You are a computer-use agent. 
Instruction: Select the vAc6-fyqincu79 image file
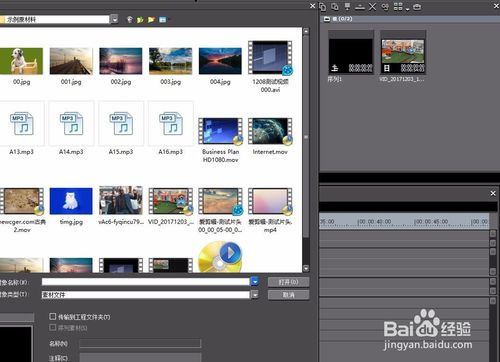(121, 200)
